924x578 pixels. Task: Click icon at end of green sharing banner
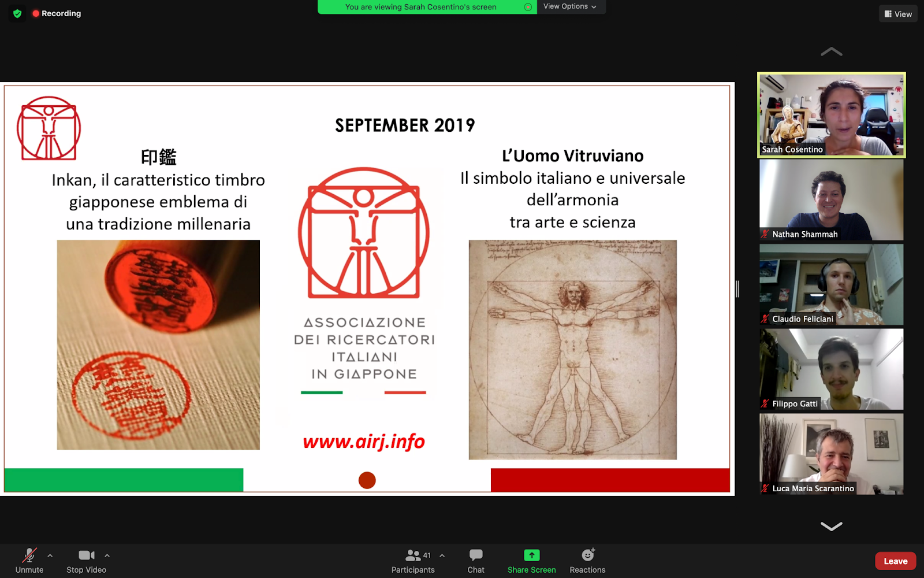tap(528, 7)
